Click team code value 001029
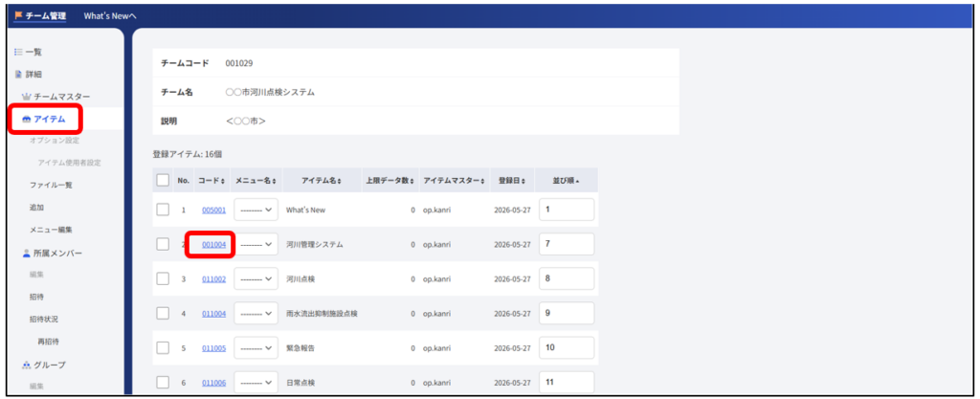980x399 pixels. [238, 63]
